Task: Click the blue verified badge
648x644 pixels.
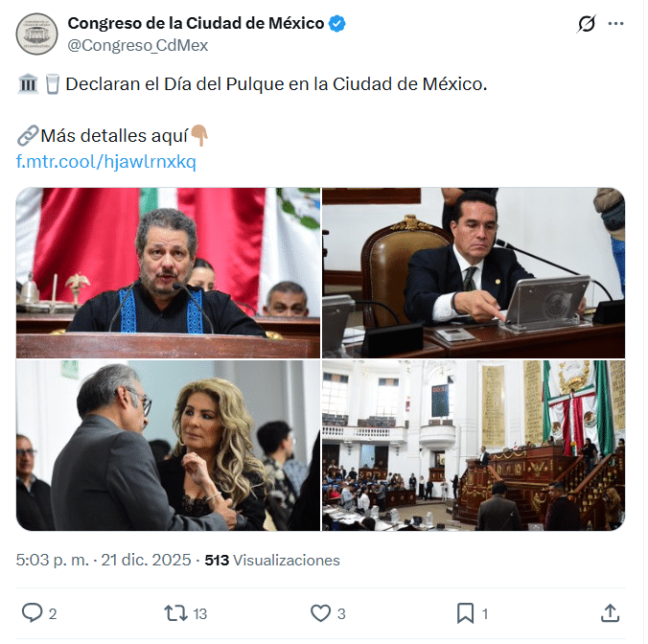Action: (337, 24)
